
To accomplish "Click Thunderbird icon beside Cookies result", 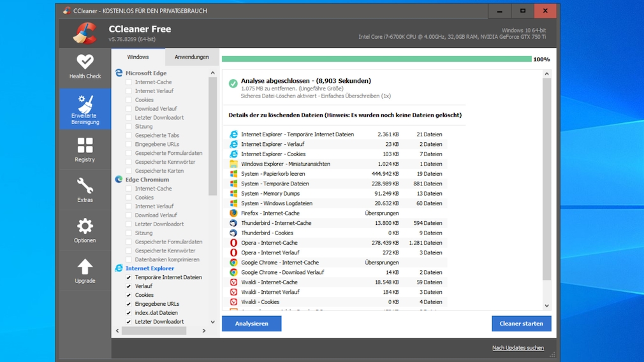I will click(233, 233).
